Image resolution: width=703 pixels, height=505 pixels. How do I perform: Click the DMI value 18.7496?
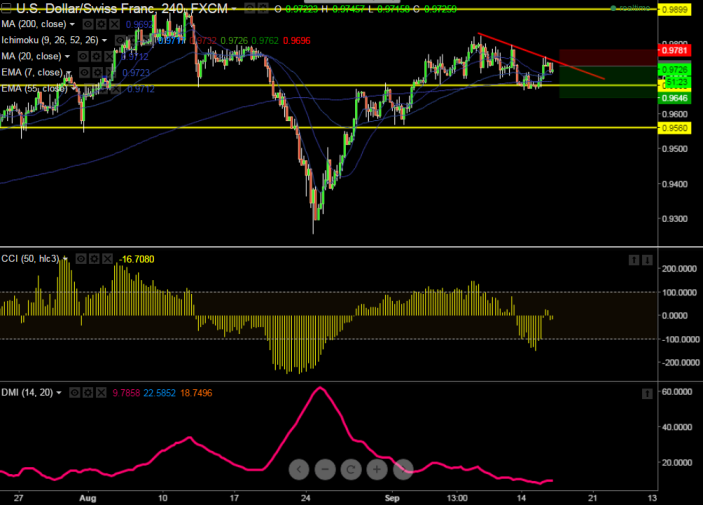(196, 393)
